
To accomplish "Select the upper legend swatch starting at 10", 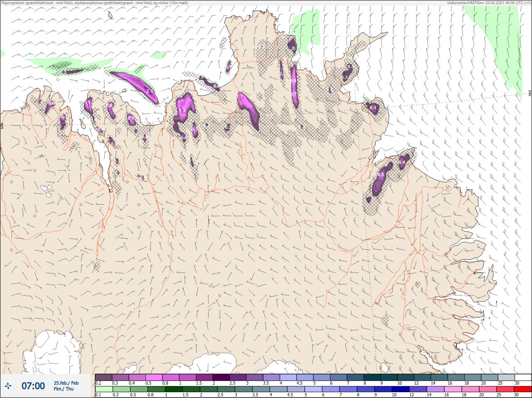I will point(406,377).
